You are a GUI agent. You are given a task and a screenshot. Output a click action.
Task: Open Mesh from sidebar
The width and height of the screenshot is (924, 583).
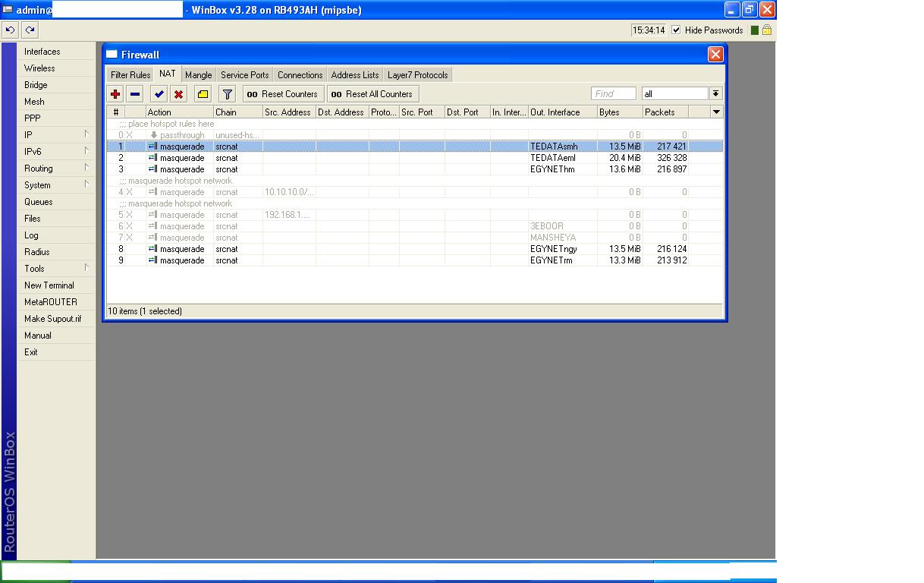click(56, 102)
